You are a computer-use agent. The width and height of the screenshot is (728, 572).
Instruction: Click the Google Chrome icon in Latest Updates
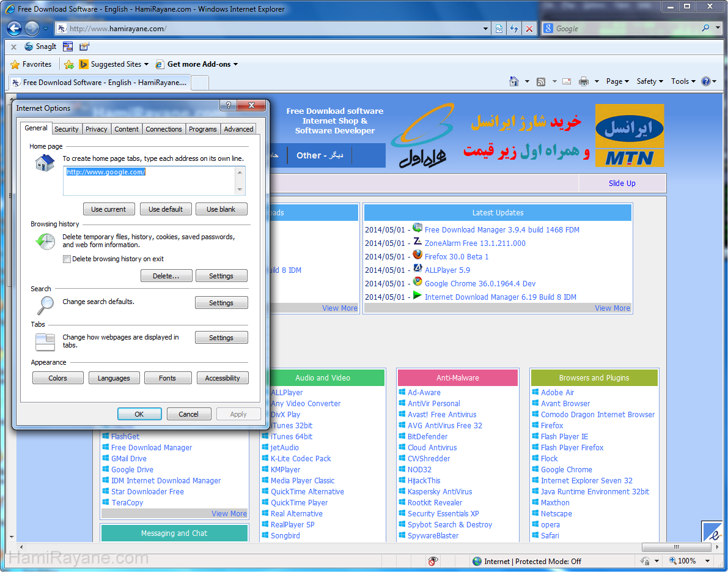click(x=417, y=282)
